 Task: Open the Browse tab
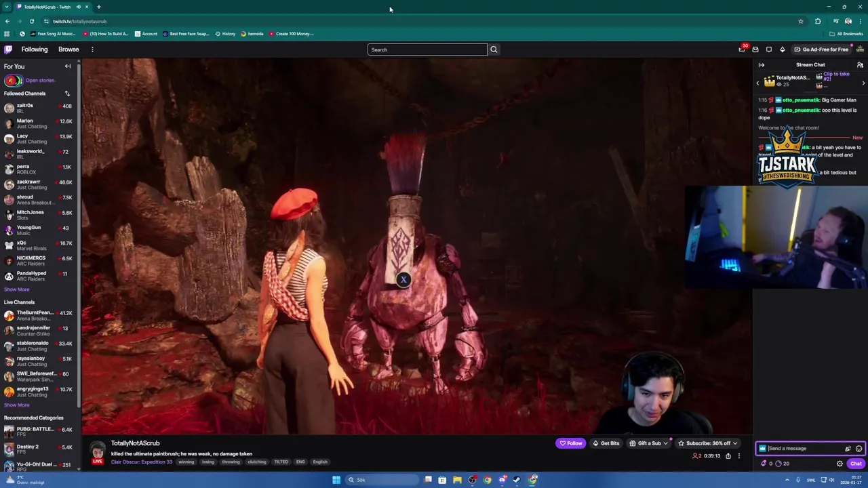(68, 49)
